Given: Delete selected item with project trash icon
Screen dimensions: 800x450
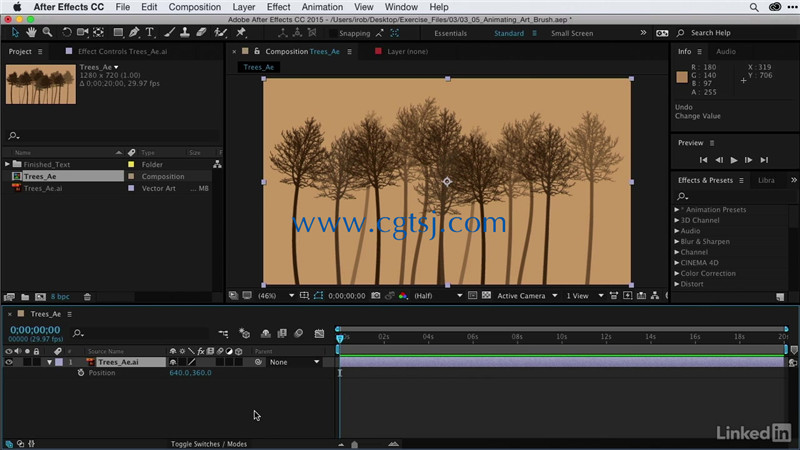Looking at the screenshot, I should click(87, 296).
